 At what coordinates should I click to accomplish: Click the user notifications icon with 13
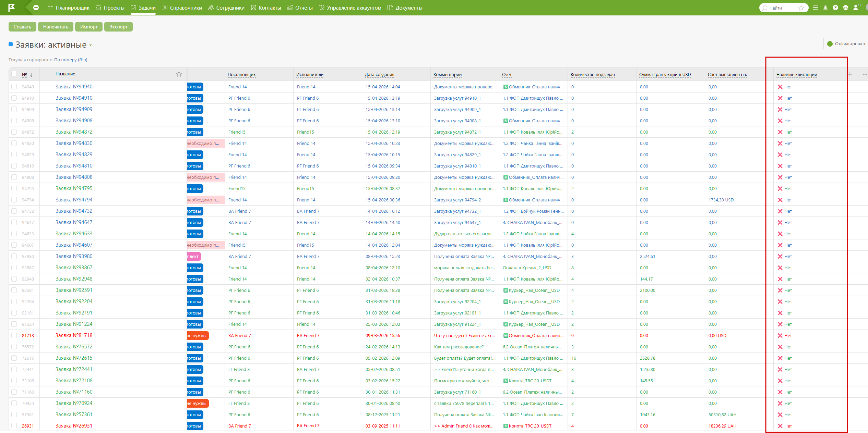click(856, 8)
